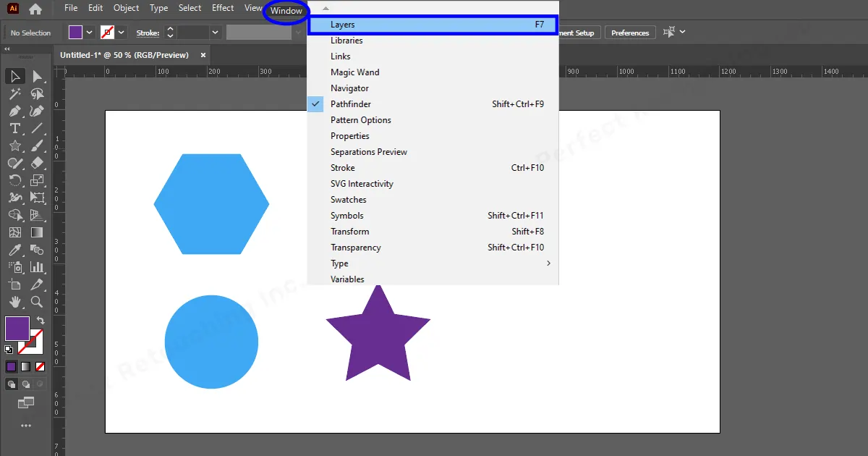Open the fill color dropdown arrow
Screen dimensions: 868x456
click(90, 33)
